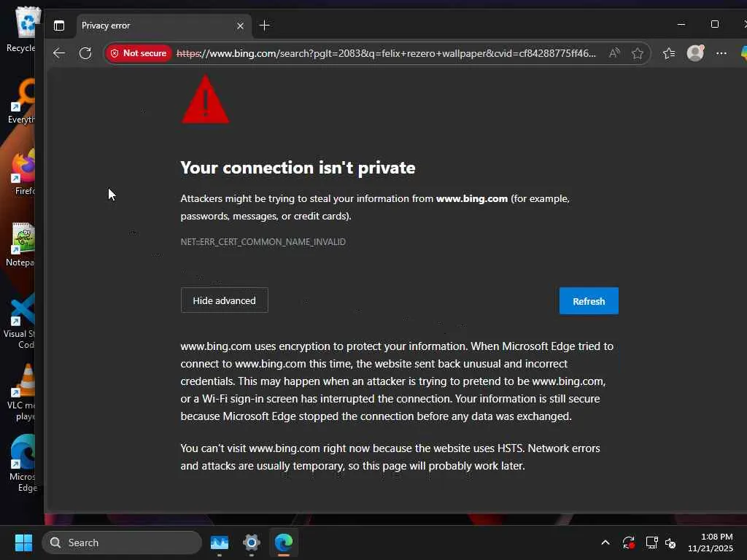This screenshot has width=747, height=560.
Task: Open the Favorites list icon
Action: 669,53
